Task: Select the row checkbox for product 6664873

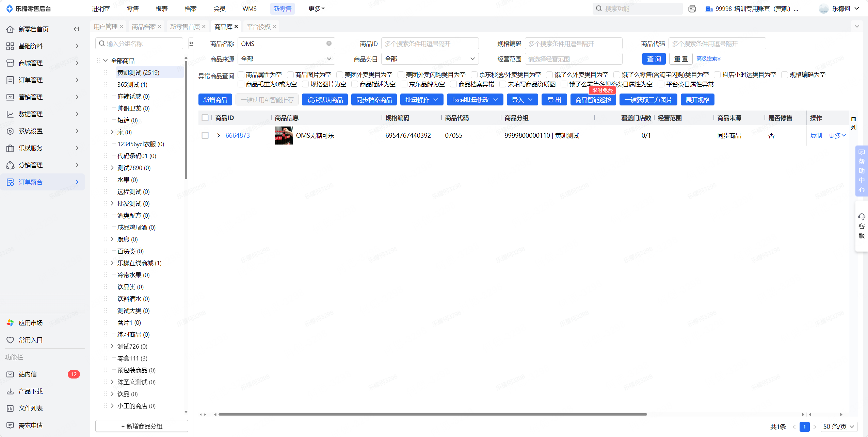Action: (x=205, y=135)
